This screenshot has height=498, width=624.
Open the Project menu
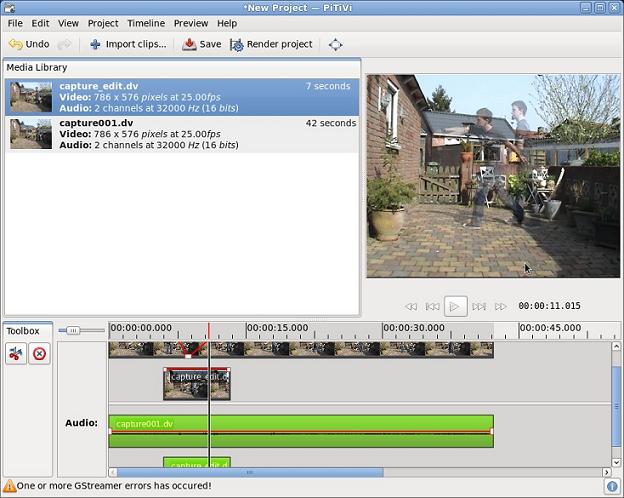(x=103, y=23)
